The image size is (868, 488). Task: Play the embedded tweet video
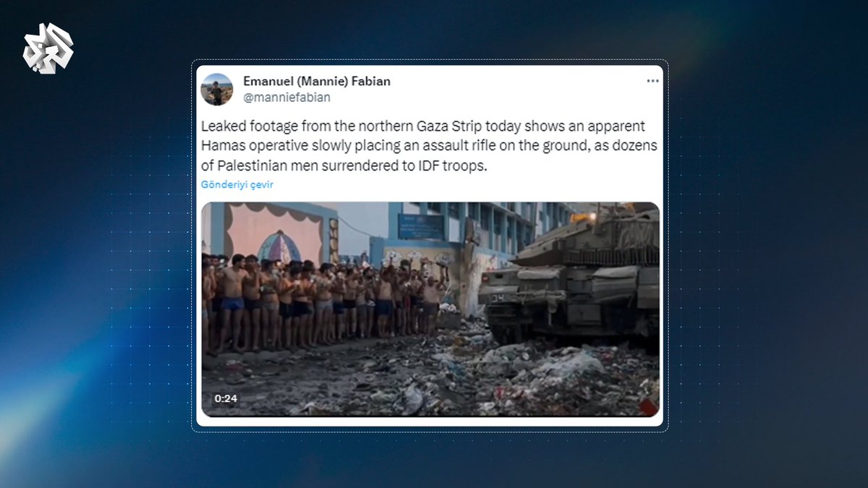tap(430, 309)
